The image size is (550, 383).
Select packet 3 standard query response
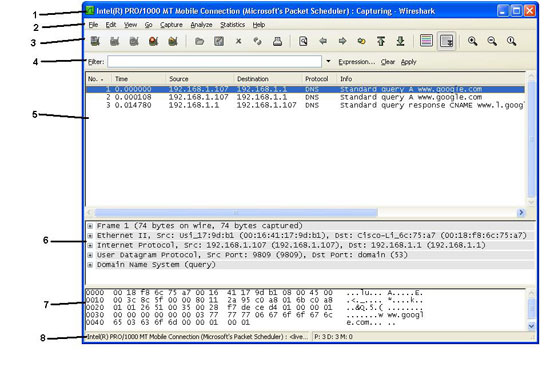305,105
